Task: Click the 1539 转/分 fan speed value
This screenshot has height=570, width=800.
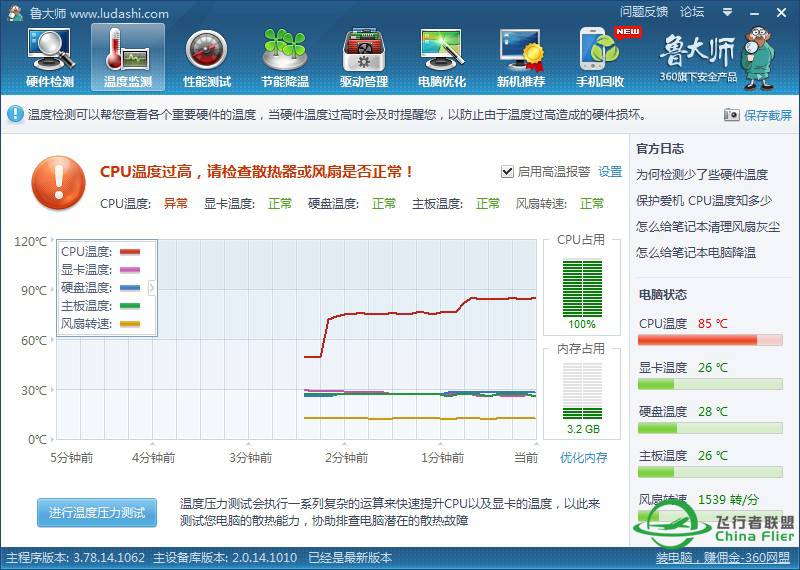Action: tap(728, 499)
